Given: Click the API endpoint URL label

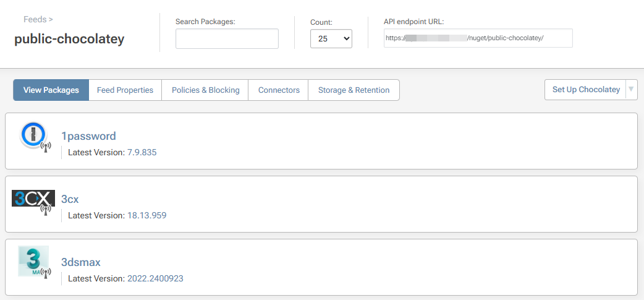Looking at the screenshot, I should click(414, 22).
